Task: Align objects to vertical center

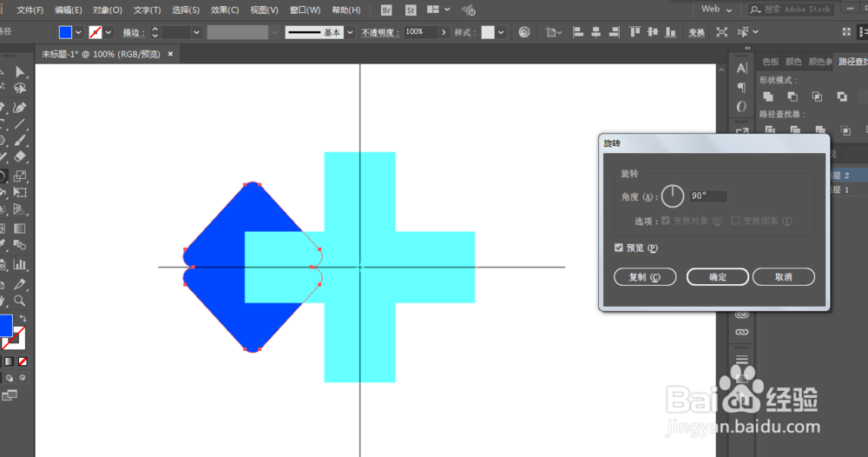Action: pyautogui.click(x=653, y=32)
